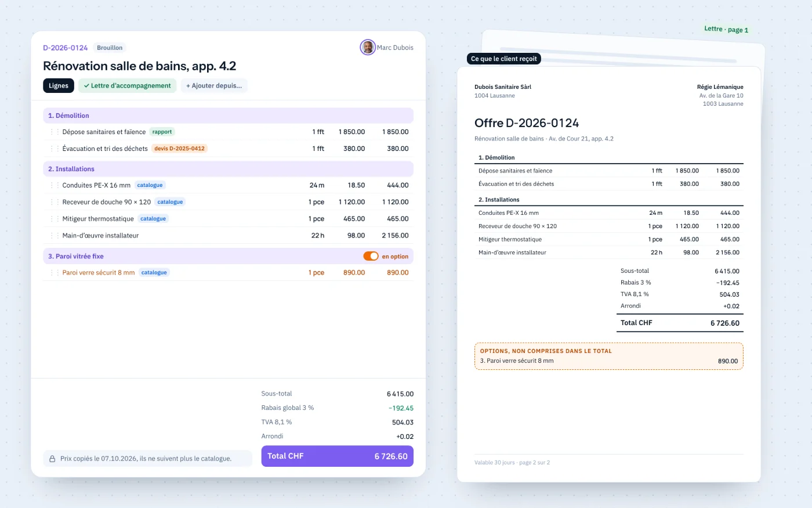The height and width of the screenshot is (508, 812).
Task: Click the copied-prices notice dated 07.10.2026
Action: [x=148, y=459]
